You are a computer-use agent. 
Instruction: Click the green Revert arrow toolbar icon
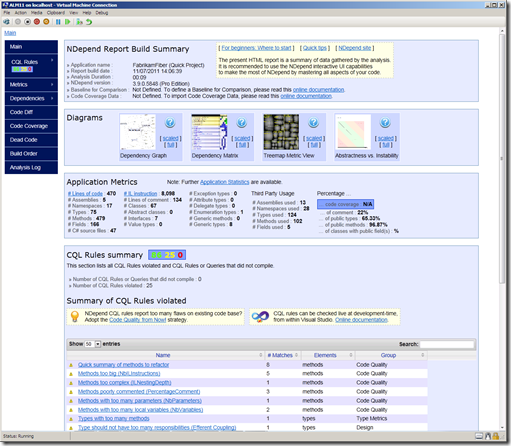click(89, 22)
